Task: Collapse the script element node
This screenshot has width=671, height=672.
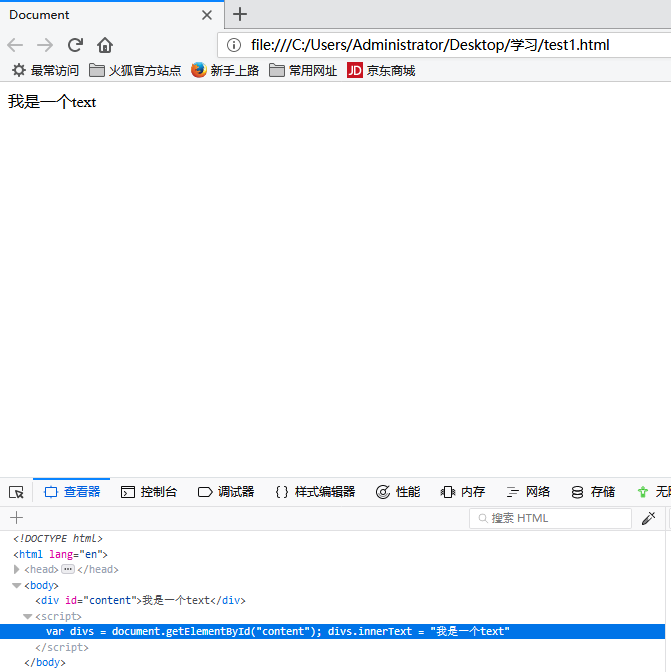Action: pyautogui.click(x=27, y=616)
